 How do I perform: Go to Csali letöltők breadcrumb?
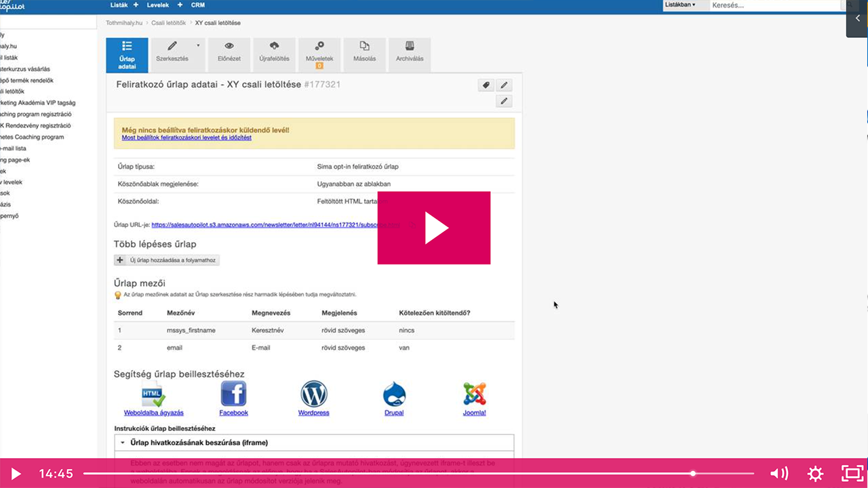click(x=169, y=23)
